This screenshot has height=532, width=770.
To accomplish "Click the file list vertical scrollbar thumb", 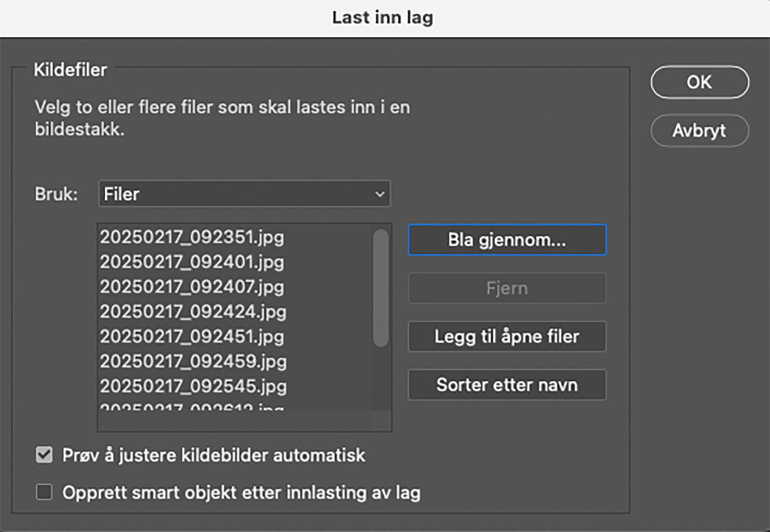I will point(380,287).
